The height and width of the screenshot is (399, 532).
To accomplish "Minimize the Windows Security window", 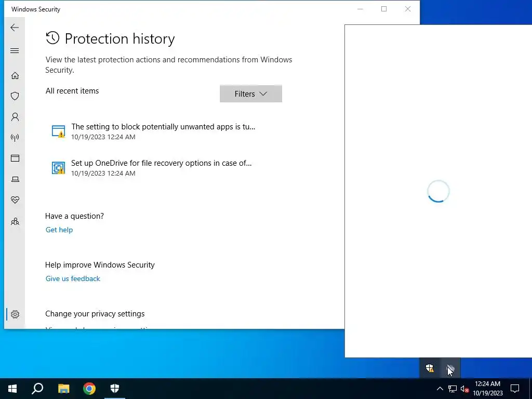I will coord(361,9).
